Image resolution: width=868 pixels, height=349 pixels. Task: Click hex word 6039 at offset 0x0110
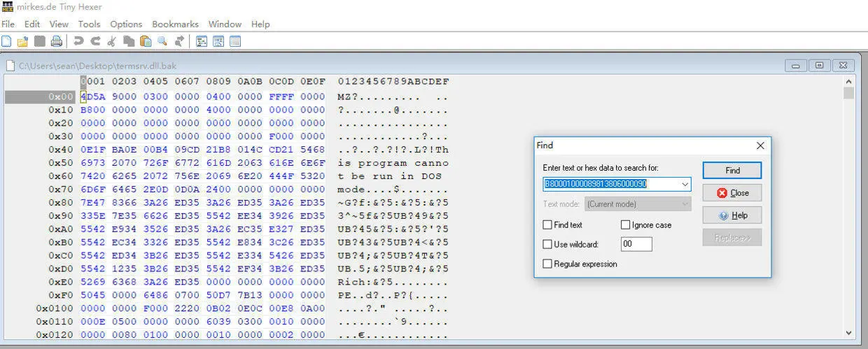pos(219,322)
